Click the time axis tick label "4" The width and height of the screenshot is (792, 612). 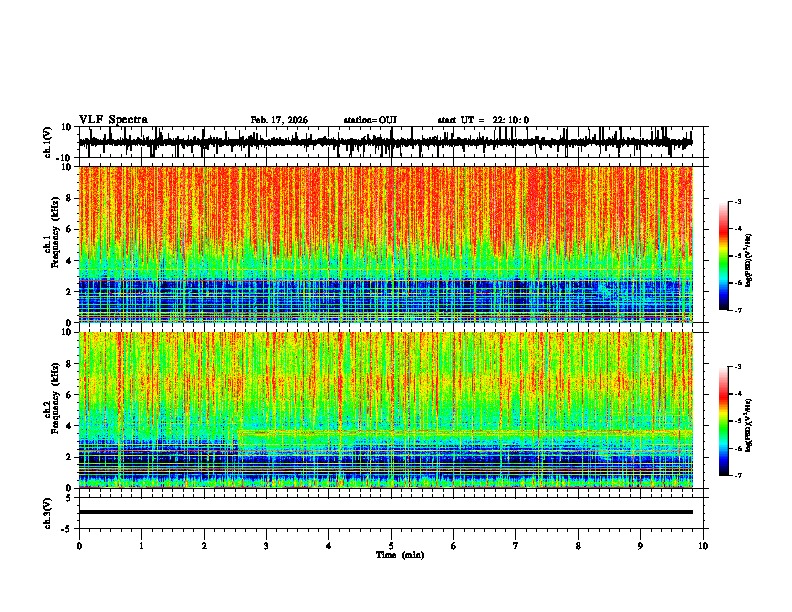[329, 546]
